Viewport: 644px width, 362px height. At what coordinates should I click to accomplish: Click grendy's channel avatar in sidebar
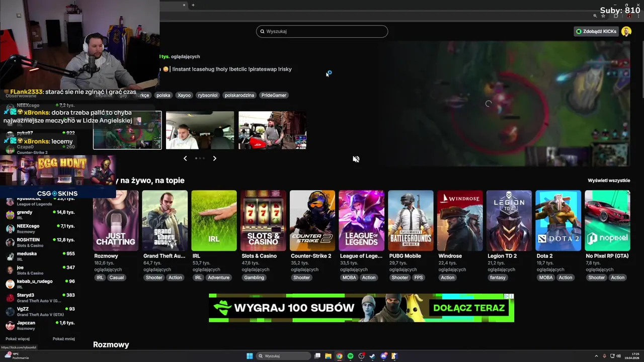[10, 215]
